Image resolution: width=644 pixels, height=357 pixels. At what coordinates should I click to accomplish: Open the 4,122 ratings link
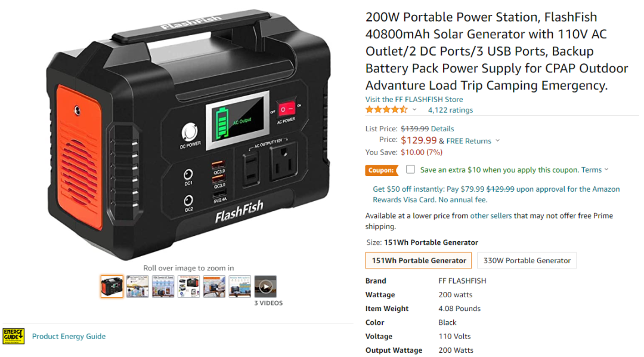pyautogui.click(x=451, y=110)
